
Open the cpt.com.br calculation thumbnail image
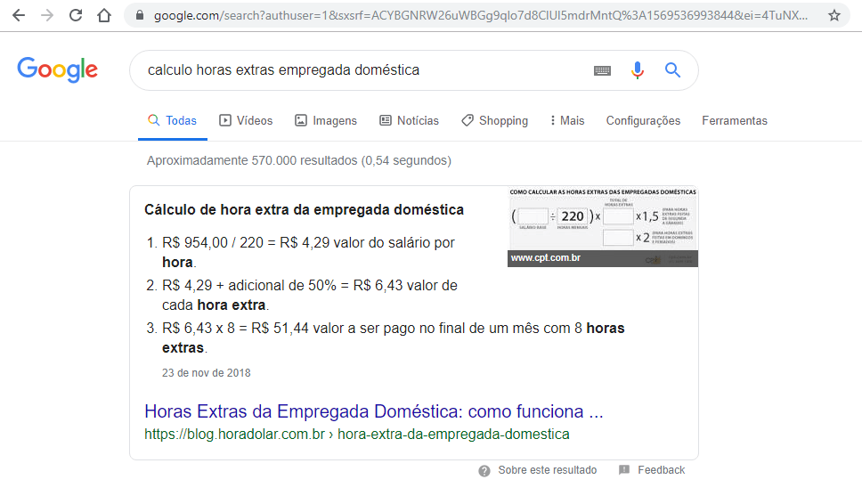[x=603, y=227]
